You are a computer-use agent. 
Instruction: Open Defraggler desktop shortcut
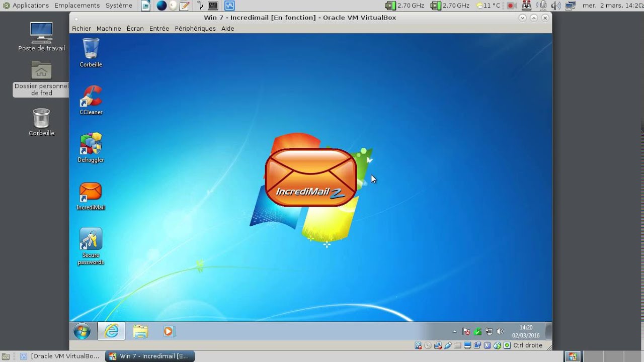[91, 148]
